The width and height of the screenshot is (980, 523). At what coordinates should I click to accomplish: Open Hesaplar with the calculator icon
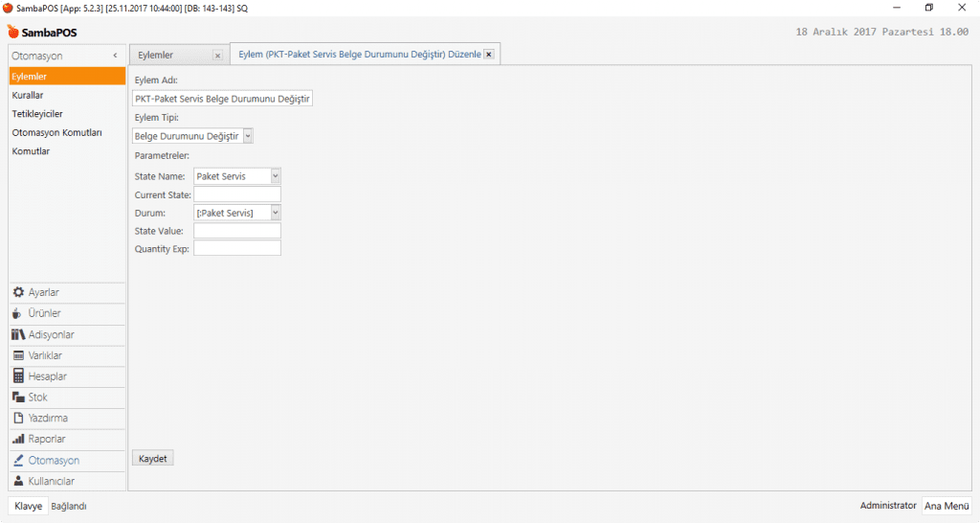18,376
